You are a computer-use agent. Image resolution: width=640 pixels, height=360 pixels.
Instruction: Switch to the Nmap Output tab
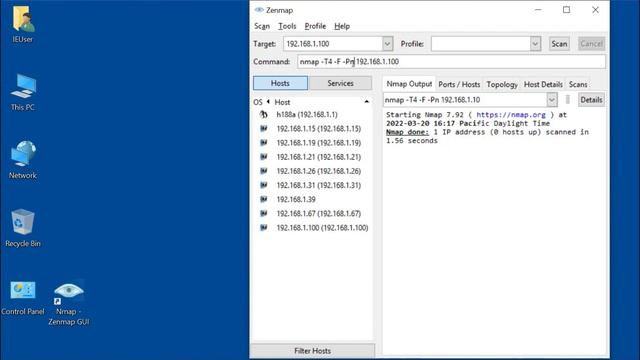click(x=409, y=84)
